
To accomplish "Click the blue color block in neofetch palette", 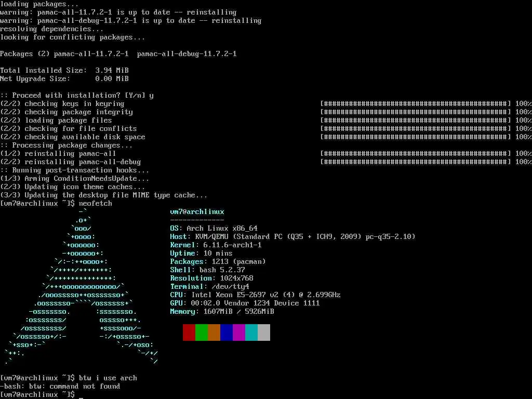I will [x=227, y=332].
